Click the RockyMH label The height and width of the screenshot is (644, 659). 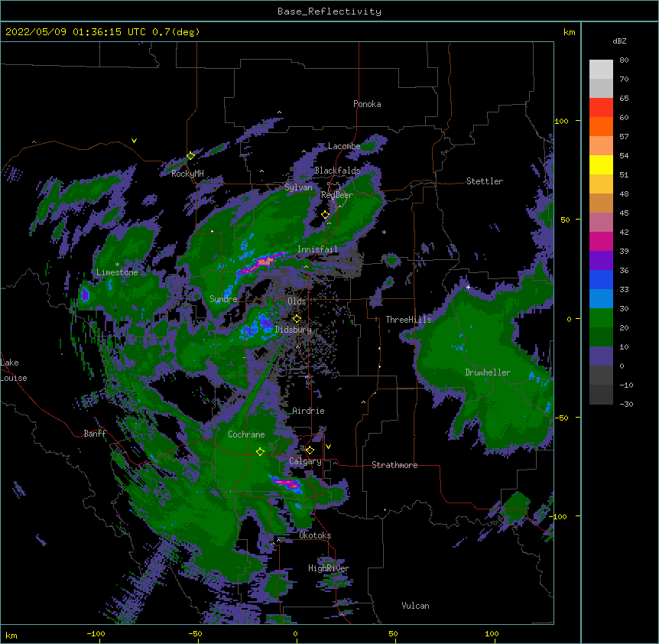(x=187, y=174)
